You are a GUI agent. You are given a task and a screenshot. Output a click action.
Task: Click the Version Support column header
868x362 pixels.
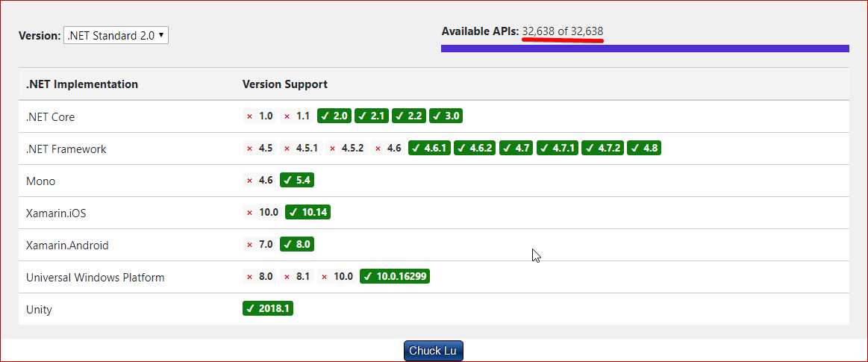(285, 84)
